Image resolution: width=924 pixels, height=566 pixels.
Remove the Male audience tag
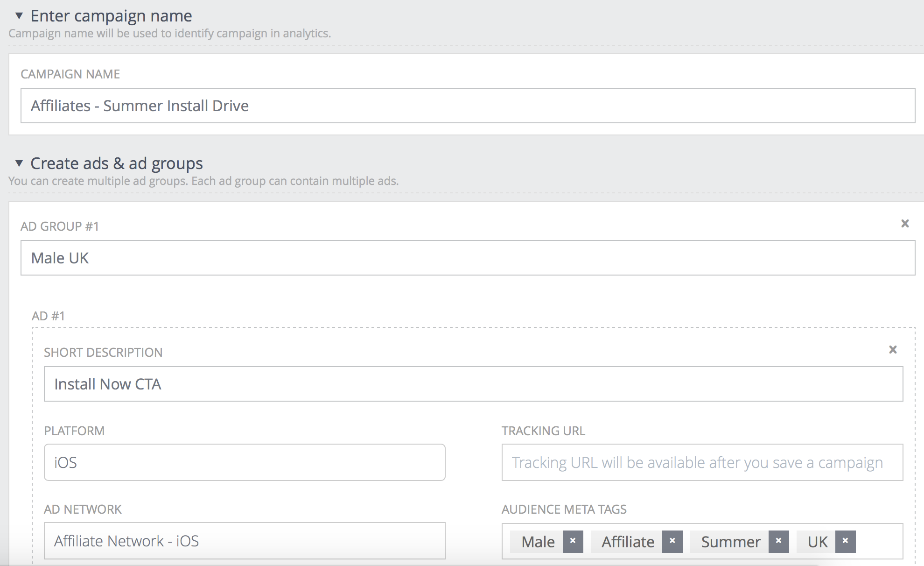[x=573, y=541]
